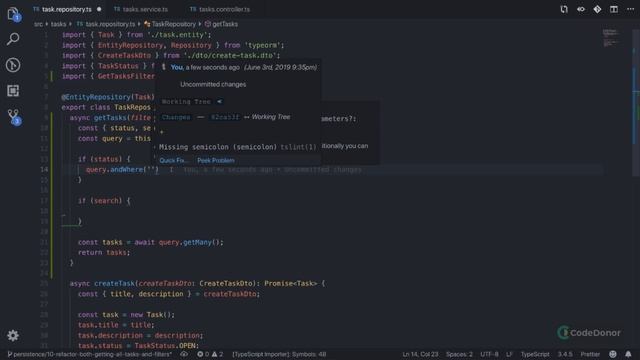Click the Prettier status bar item
This screenshot has width=640, height=360.
coord(590,354)
